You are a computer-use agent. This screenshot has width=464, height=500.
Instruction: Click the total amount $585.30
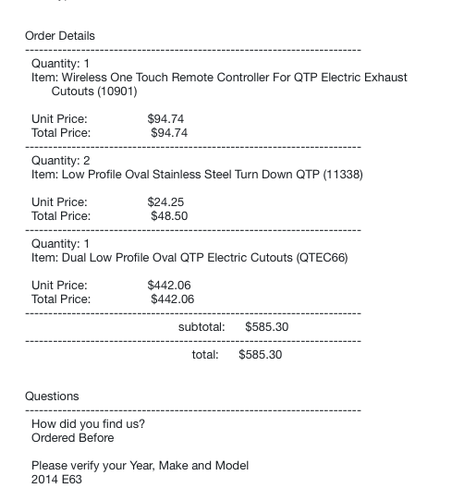[260, 355]
